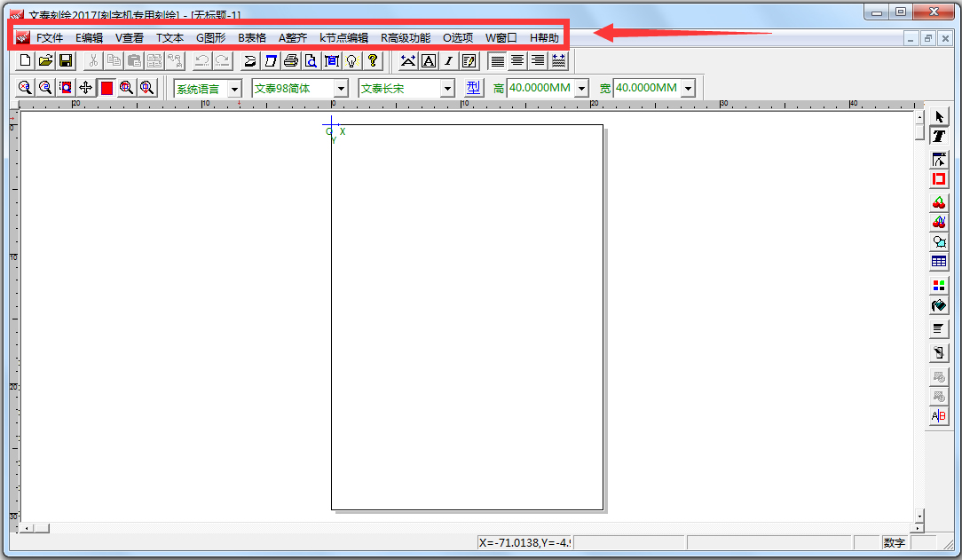Click the red color square in toolbar

coord(106,88)
